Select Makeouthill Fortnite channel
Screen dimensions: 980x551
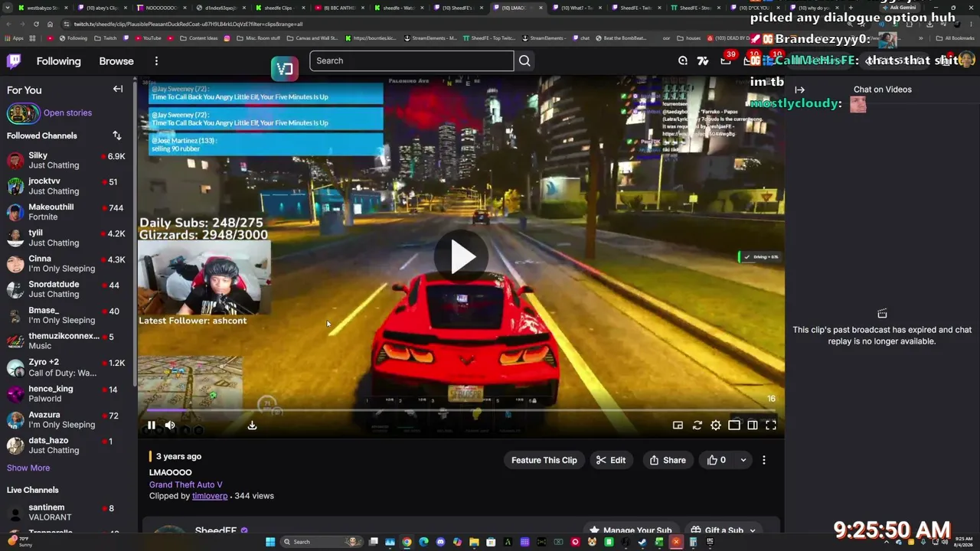pos(68,212)
